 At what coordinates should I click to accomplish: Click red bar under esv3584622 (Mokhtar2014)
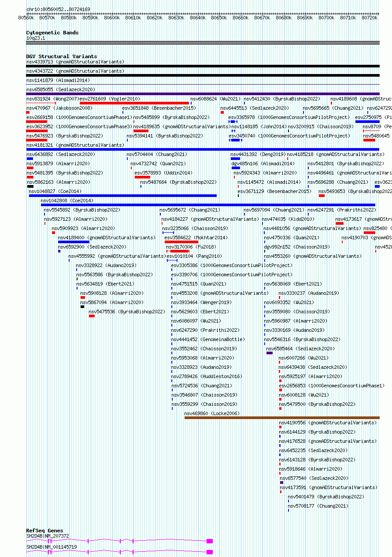[181, 242]
